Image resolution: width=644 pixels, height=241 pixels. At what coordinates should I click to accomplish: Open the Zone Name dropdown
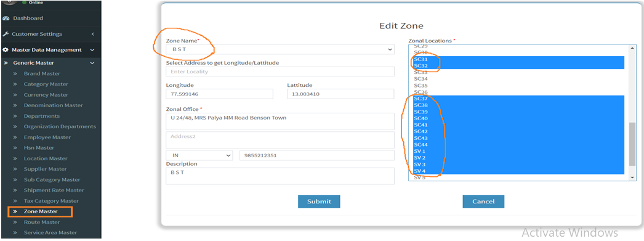[x=280, y=49]
